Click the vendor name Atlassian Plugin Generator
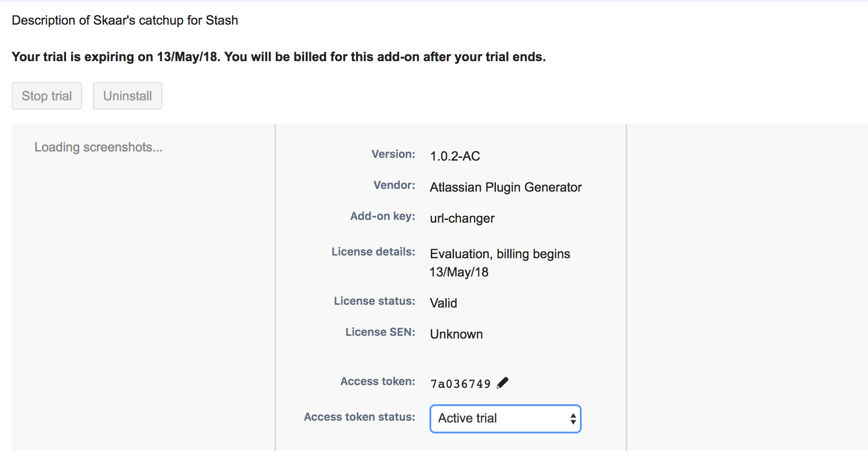Screen dimensions: 868x459 [x=505, y=187]
